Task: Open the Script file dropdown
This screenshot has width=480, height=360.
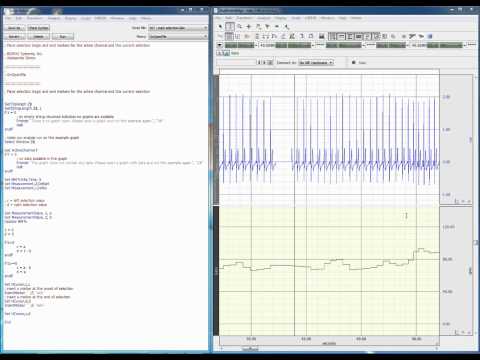Action: pos(178,28)
